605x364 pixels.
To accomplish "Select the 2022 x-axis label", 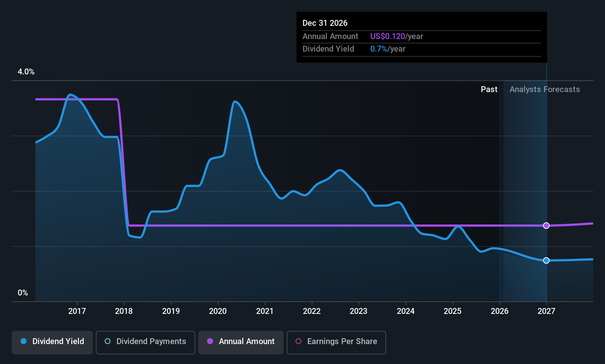I will (x=312, y=311).
